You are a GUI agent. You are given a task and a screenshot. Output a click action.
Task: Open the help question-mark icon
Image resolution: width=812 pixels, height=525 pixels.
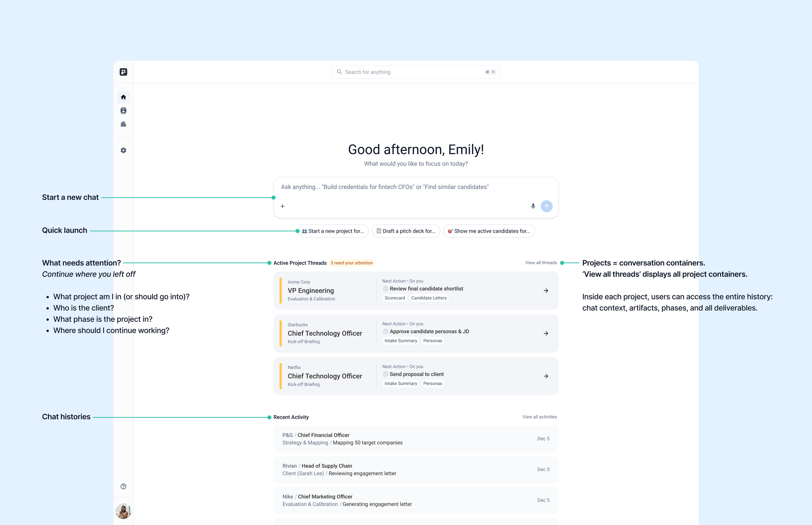(x=123, y=486)
